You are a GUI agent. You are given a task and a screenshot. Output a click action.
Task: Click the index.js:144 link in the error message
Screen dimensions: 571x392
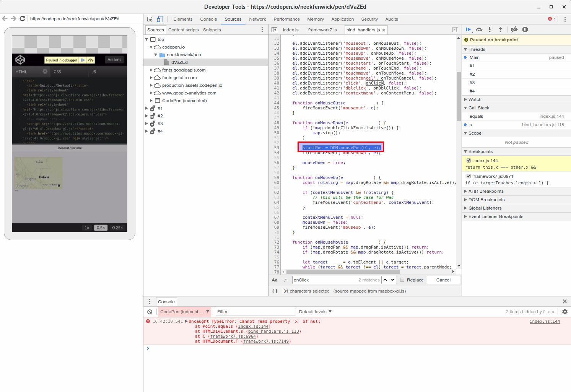tap(545, 321)
